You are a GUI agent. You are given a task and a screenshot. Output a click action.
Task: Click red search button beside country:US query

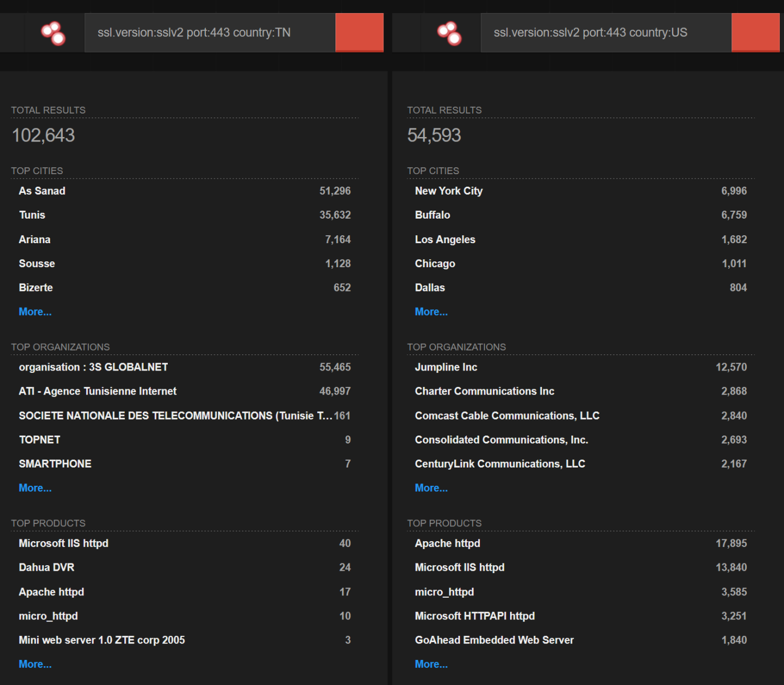coord(755,33)
